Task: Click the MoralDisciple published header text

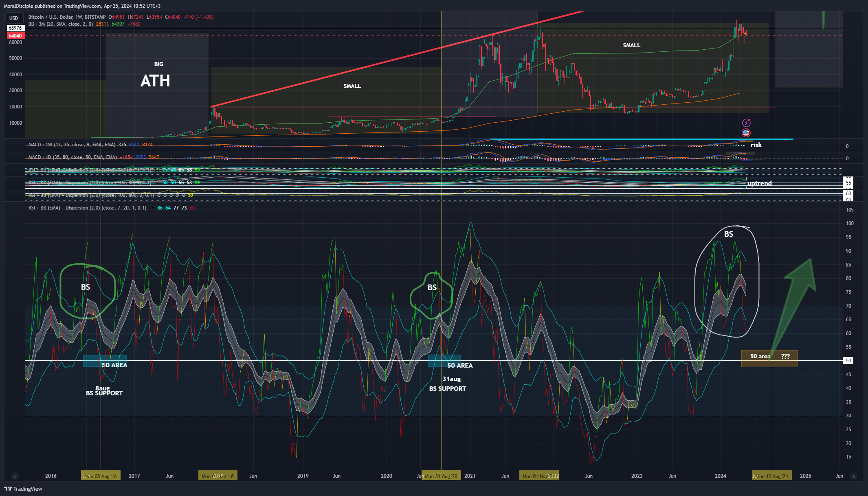Action: pyautogui.click(x=82, y=6)
